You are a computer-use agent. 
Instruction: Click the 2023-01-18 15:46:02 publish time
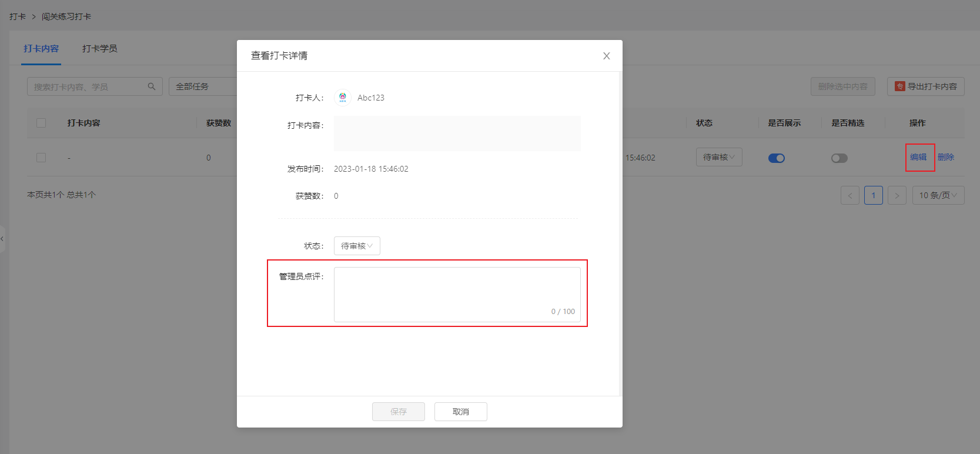point(371,169)
